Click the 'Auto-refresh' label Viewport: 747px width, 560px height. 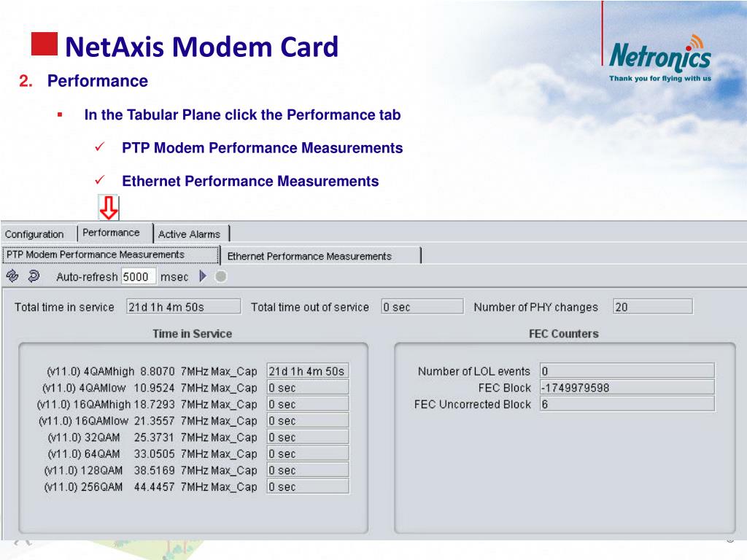pyautogui.click(x=87, y=277)
